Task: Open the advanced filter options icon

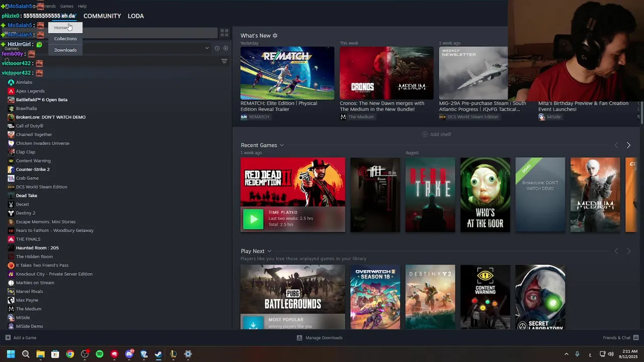Action: (x=224, y=61)
